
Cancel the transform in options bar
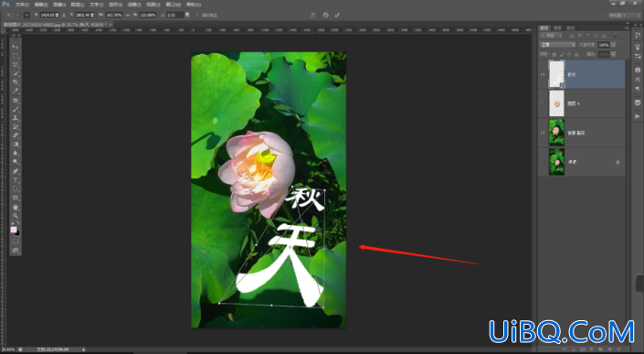[x=326, y=16]
